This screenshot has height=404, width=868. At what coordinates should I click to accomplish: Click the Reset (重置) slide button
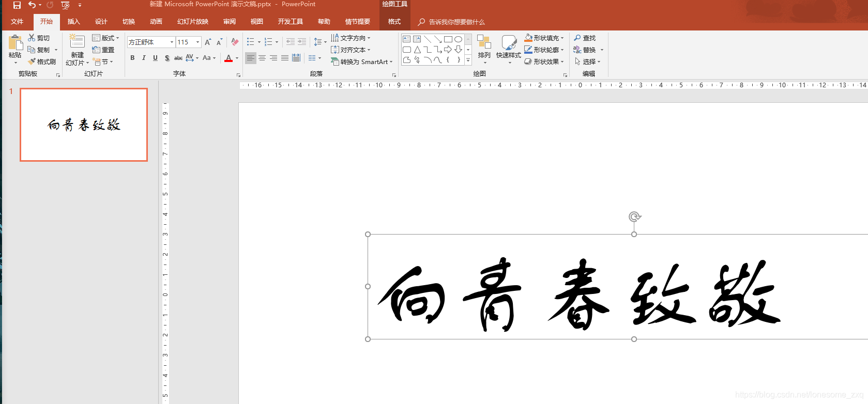pyautogui.click(x=103, y=50)
